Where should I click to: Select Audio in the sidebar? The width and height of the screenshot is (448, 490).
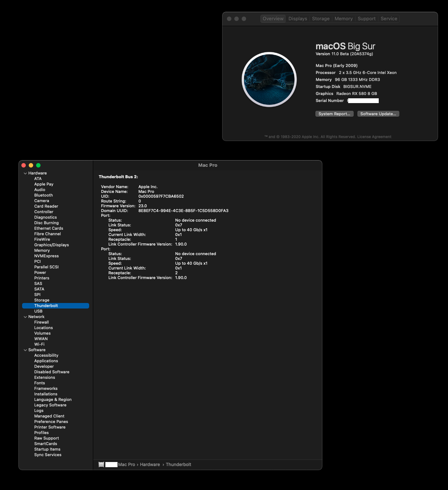(x=40, y=190)
